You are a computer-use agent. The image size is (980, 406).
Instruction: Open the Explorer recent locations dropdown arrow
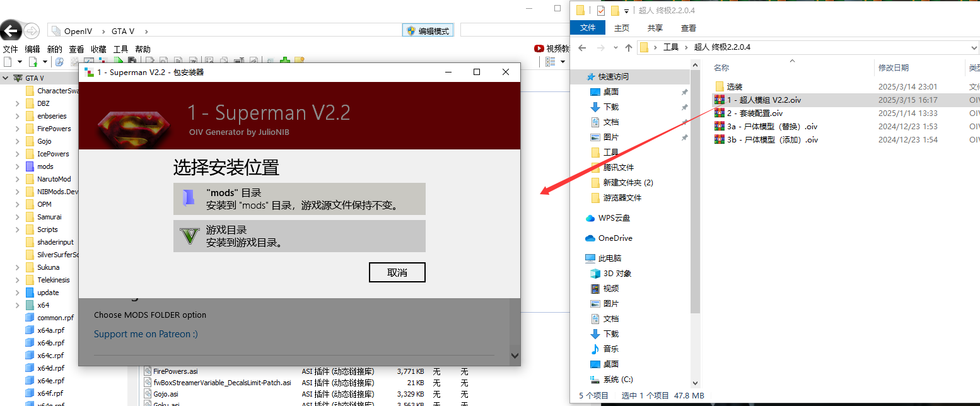tap(615, 48)
